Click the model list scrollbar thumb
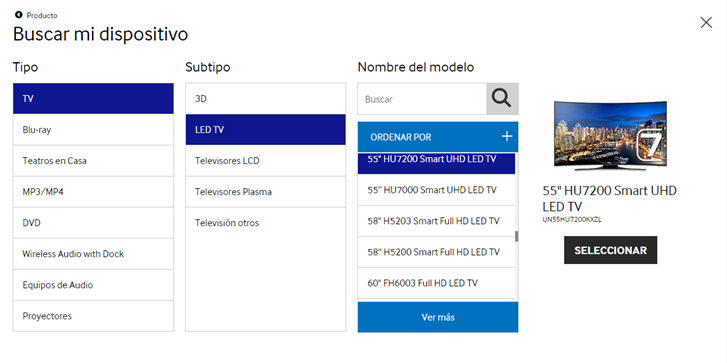 pyautogui.click(x=517, y=236)
